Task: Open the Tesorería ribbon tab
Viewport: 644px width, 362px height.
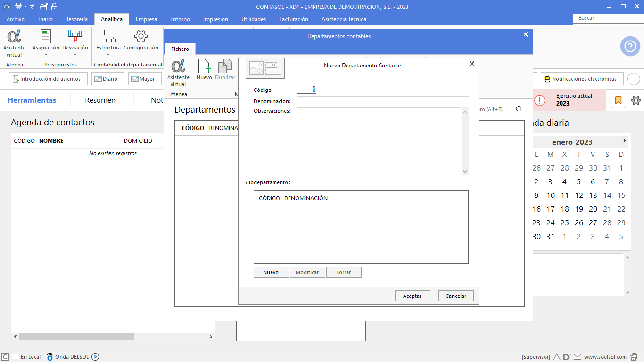Action: [x=76, y=19]
